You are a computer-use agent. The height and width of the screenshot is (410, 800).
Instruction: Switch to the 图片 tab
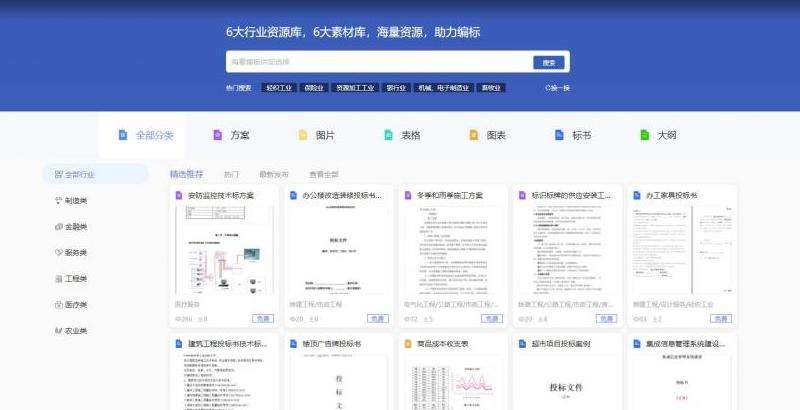pos(317,135)
